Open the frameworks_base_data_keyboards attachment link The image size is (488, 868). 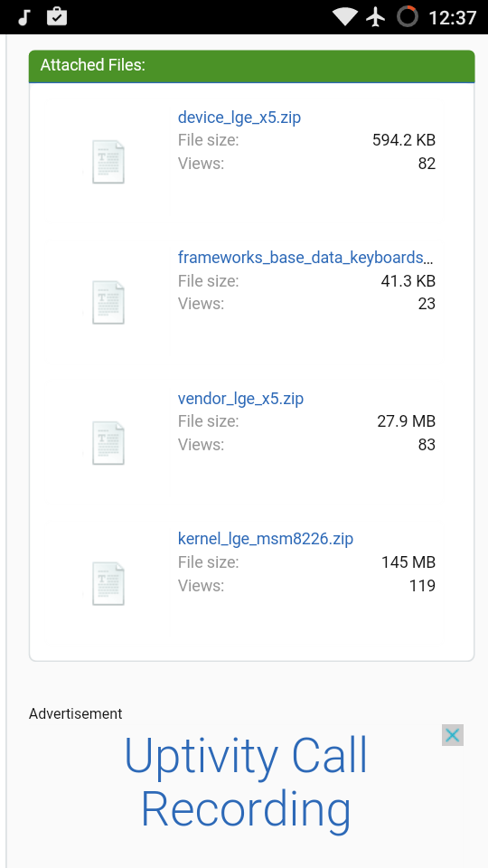tap(305, 258)
